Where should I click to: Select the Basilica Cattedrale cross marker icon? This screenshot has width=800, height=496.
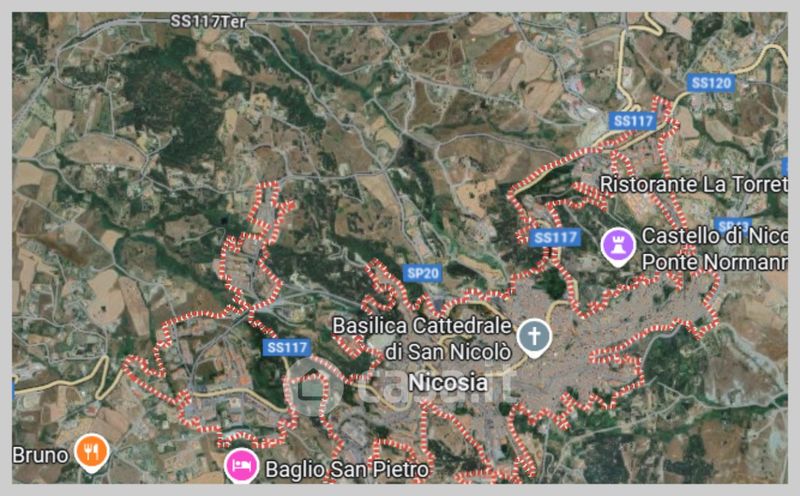point(534,338)
